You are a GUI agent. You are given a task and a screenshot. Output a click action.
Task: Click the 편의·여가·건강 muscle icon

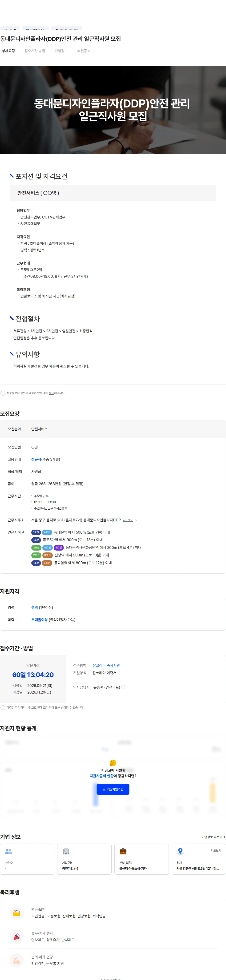click(x=17, y=960)
